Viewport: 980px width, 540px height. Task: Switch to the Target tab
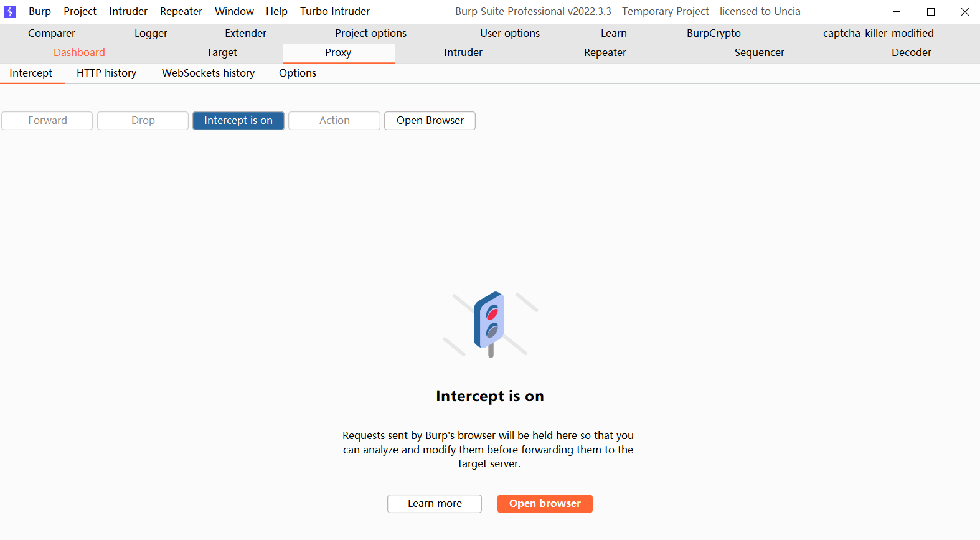point(222,52)
